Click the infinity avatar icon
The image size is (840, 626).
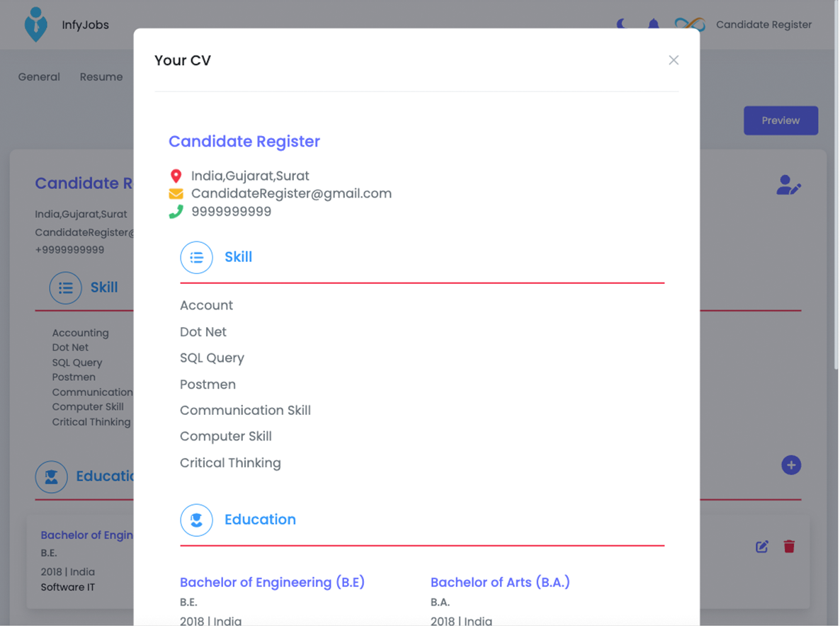coord(689,25)
